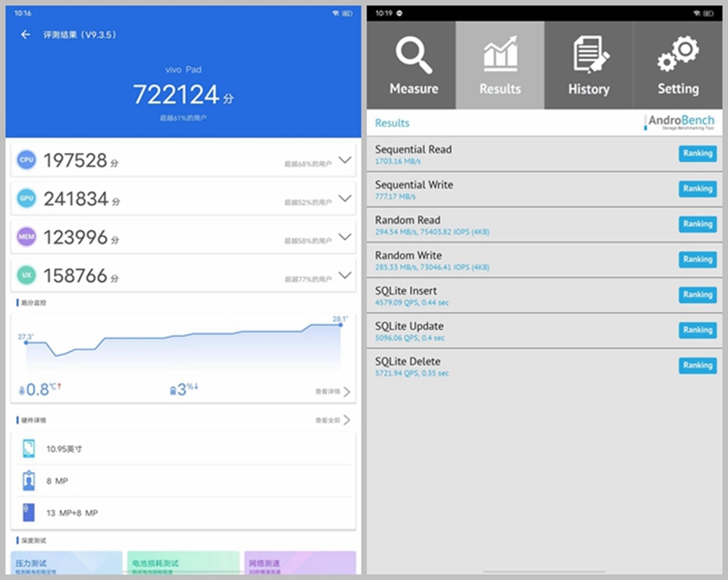This screenshot has height=580, width=728.
Task: Tap the AndroBench logo
Action: tap(679, 122)
